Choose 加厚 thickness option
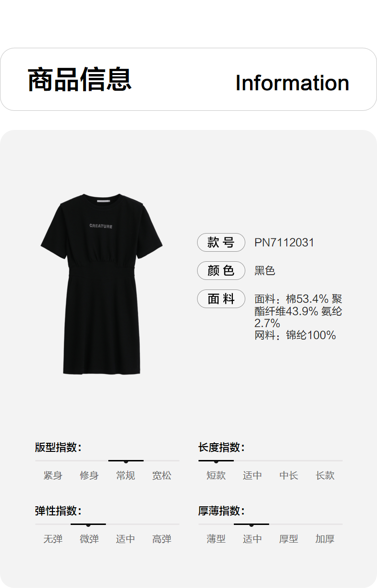This screenshot has height=588, width=377. [325, 539]
